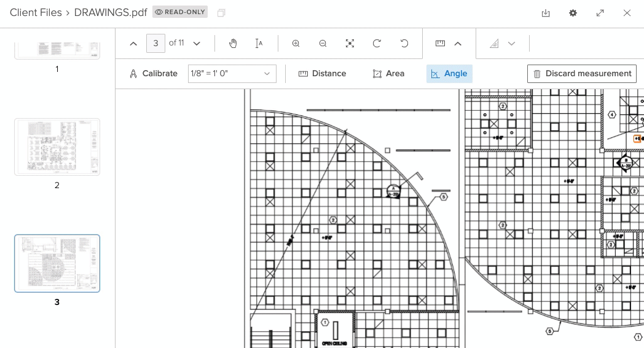Open the settings gear

point(573,13)
